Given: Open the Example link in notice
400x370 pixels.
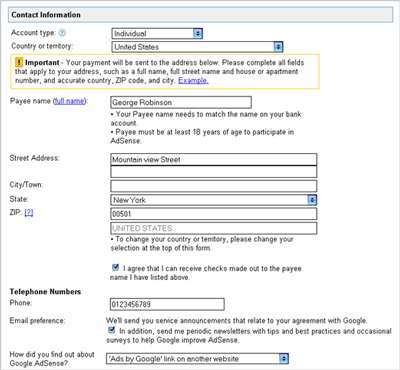Looking at the screenshot, I should coord(193,80).
